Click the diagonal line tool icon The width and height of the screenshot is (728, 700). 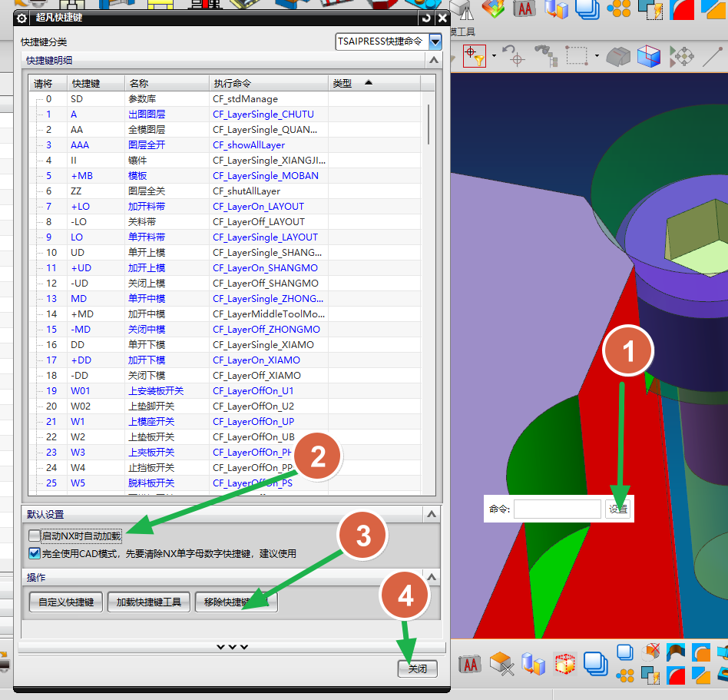[713, 56]
